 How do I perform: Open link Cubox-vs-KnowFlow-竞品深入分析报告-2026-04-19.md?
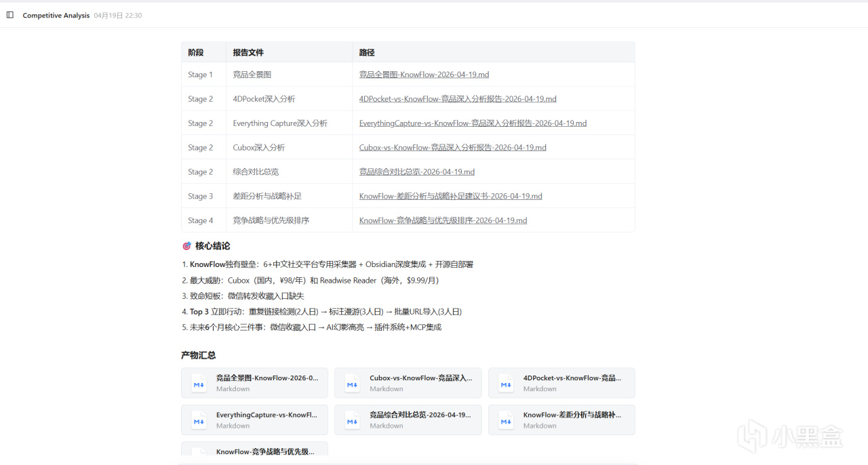point(452,148)
